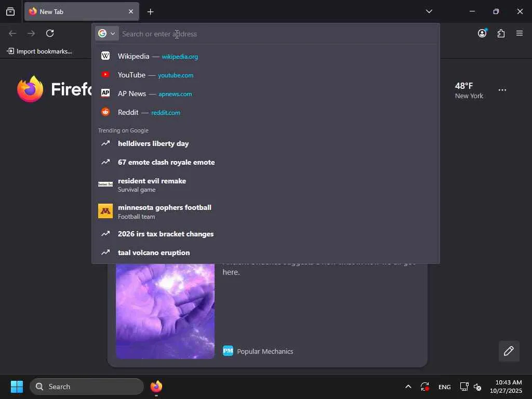Go back with the back arrow

12,33
